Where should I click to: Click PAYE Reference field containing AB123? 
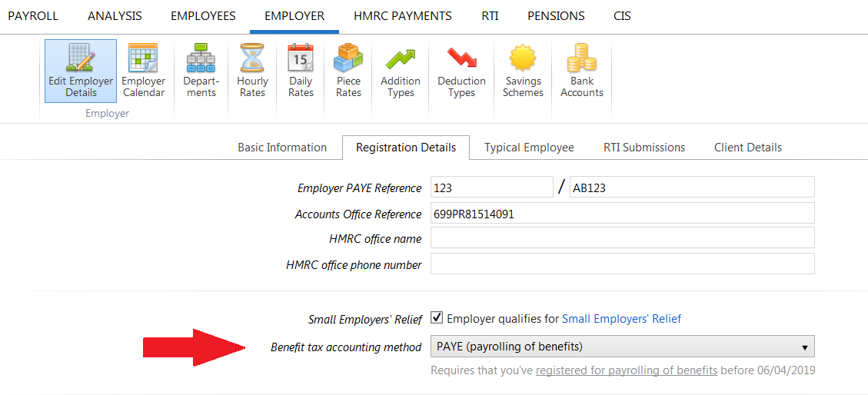(x=692, y=187)
